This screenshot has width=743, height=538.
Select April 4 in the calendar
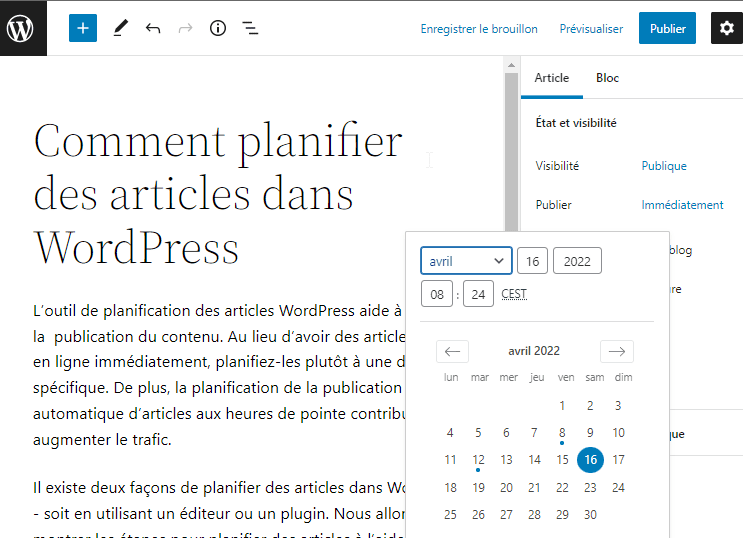450,433
